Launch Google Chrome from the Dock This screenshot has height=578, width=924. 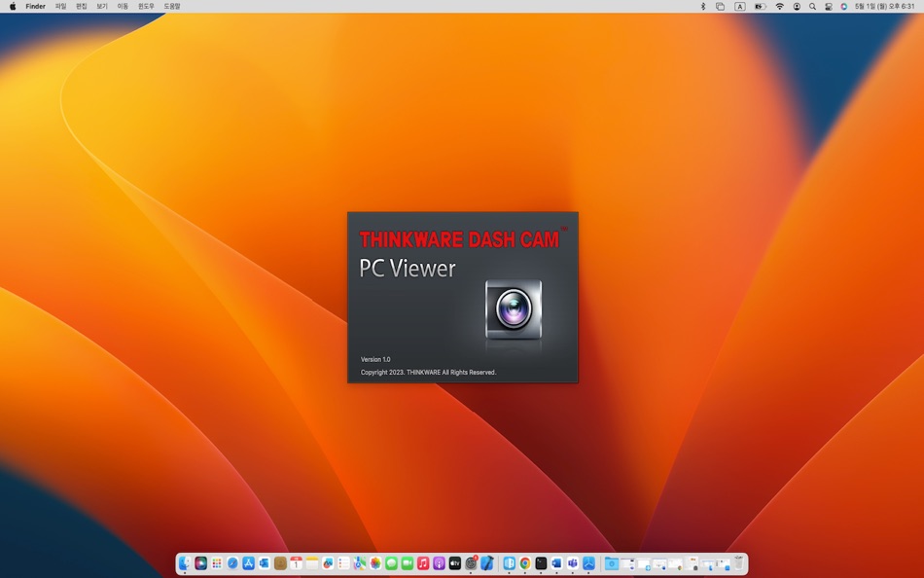click(525, 563)
